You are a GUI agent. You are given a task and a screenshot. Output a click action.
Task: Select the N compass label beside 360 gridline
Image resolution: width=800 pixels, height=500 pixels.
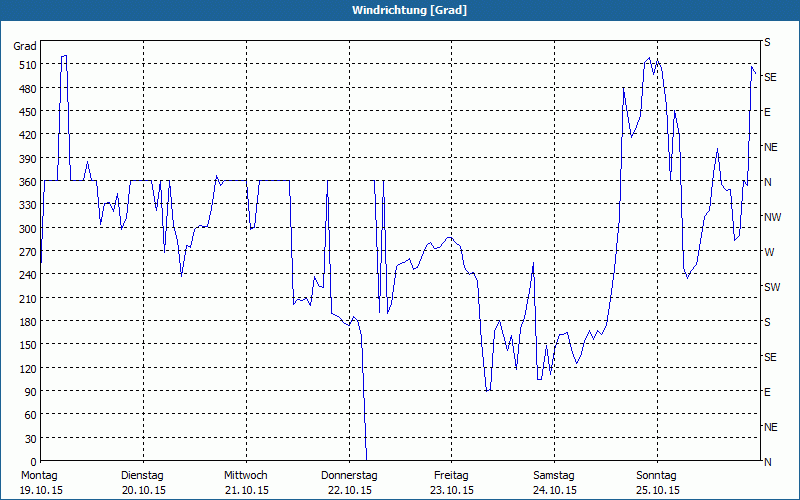(x=768, y=182)
